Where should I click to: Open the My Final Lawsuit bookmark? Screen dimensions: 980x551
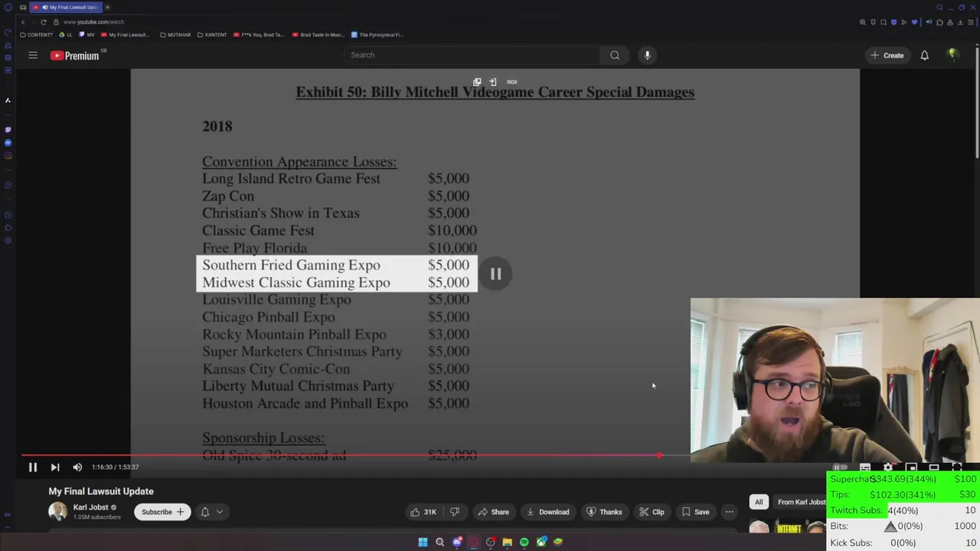(x=126, y=34)
